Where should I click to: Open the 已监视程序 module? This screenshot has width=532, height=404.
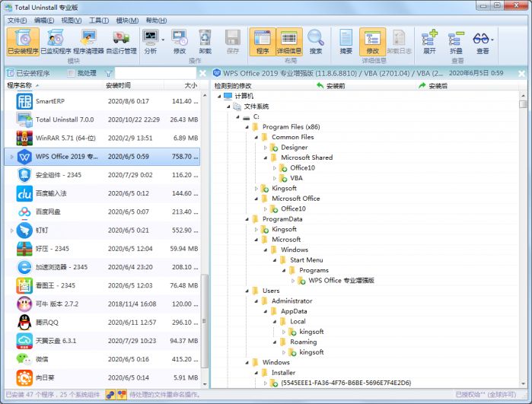(x=56, y=41)
